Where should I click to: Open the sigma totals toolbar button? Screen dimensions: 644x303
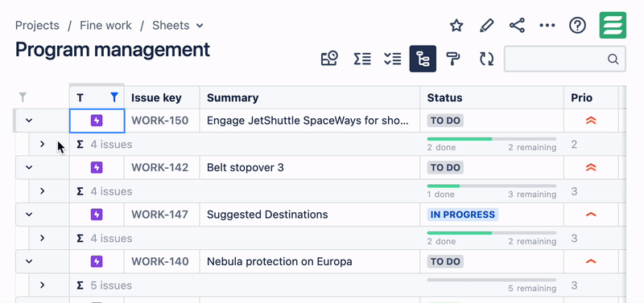[362, 59]
